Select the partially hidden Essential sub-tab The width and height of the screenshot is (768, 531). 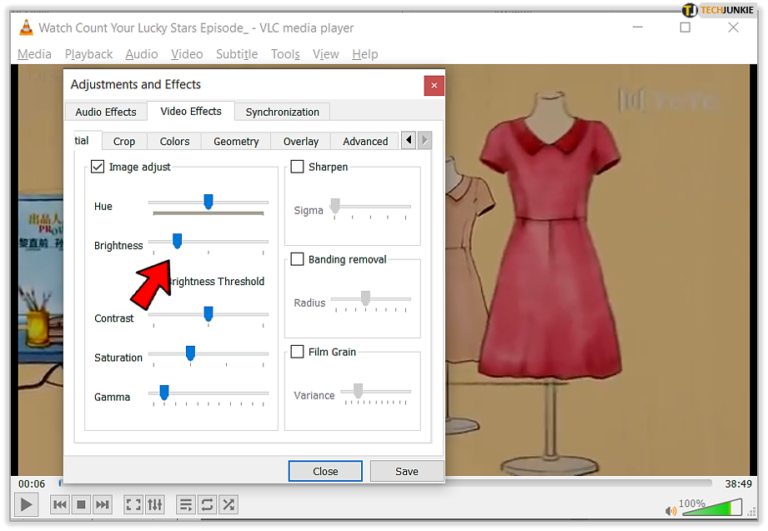87,141
